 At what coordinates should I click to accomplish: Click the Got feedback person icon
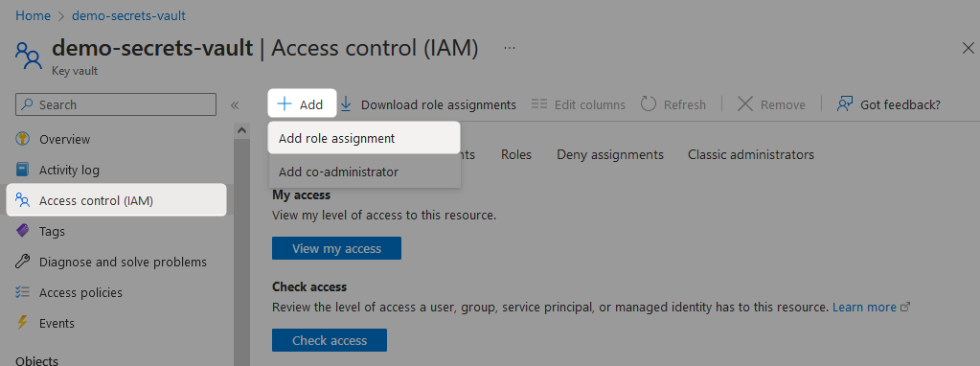click(x=845, y=104)
